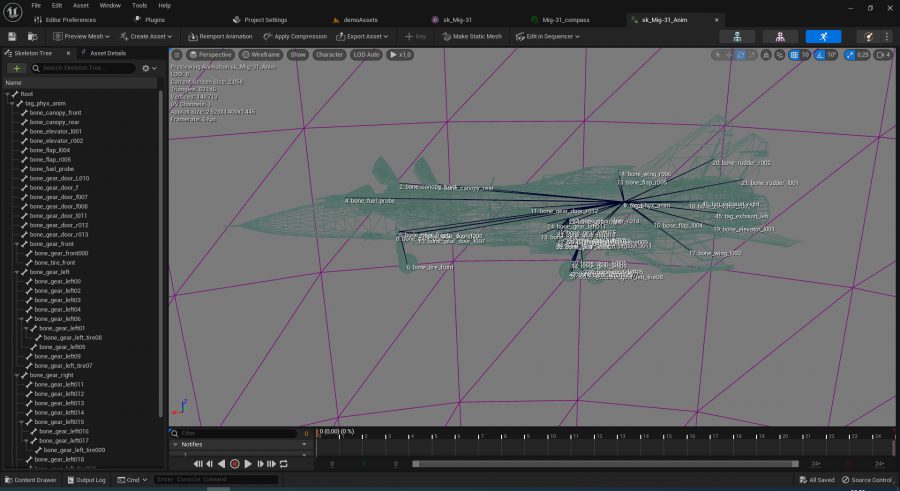Viewport: 900px width, 491px height.
Task: Step one frame backward
Action: pos(210,463)
